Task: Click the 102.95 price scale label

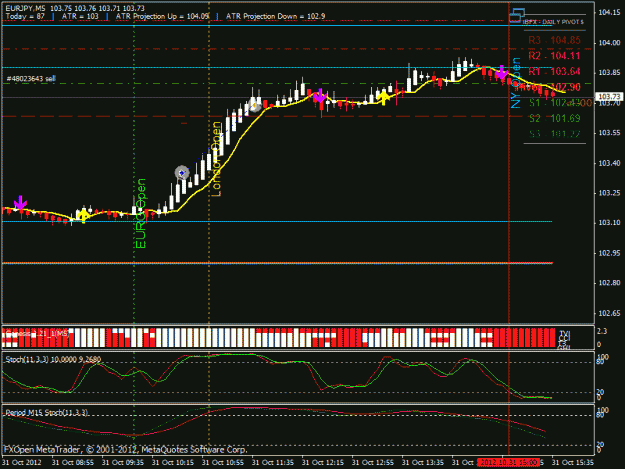Action: coord(609,253)
